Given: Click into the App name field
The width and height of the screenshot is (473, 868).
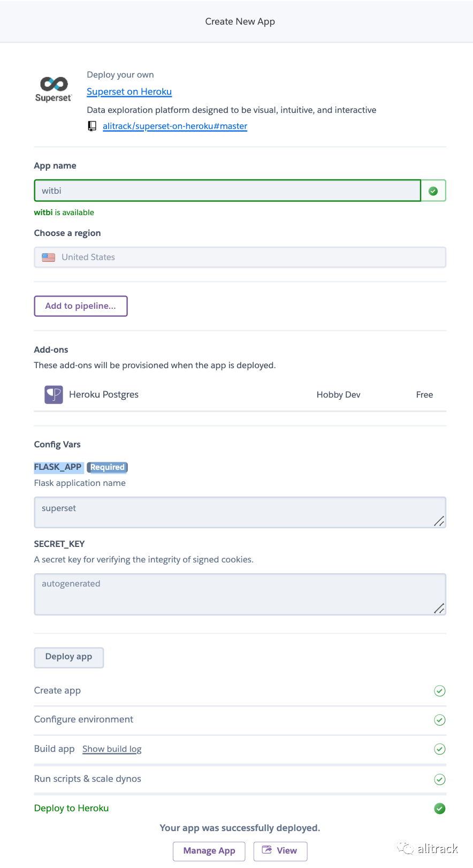Looking at the screenshot, I should click(227, 191).
